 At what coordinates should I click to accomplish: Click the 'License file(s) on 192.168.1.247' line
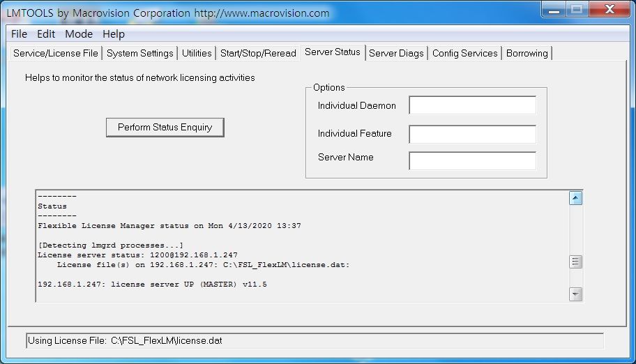(x=203, y=264)
